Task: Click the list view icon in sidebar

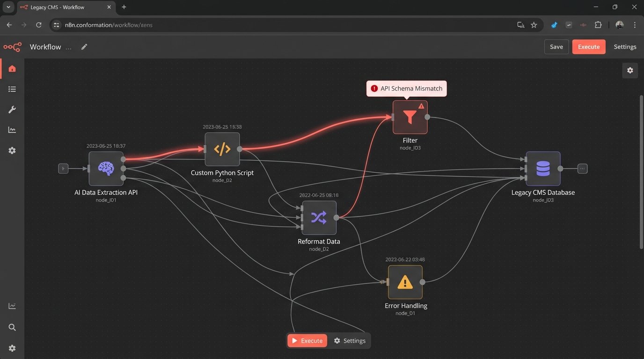Action: pyautogui.click(x=12, y=89)
